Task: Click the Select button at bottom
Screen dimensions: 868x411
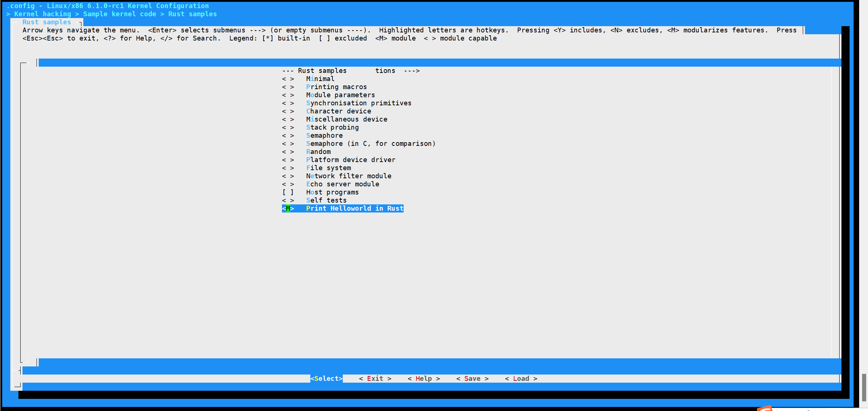Action: (x=327, y=379)
